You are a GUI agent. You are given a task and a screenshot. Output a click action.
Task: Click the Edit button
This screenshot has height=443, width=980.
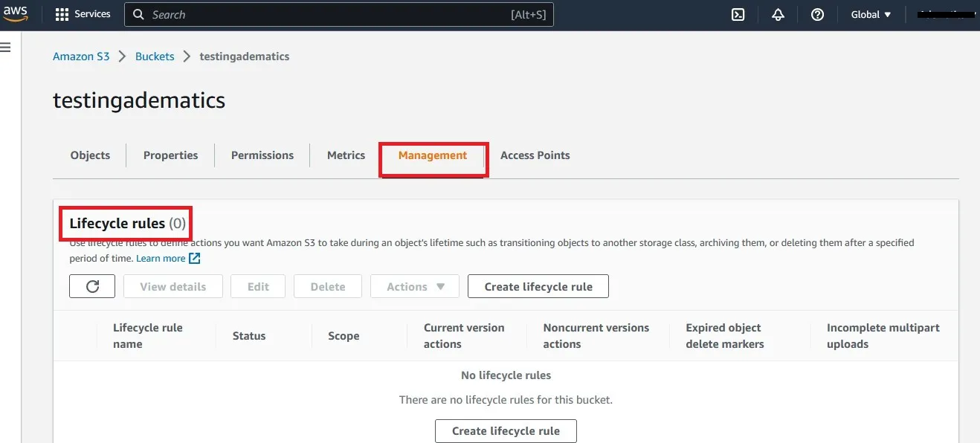pos(258,286)
